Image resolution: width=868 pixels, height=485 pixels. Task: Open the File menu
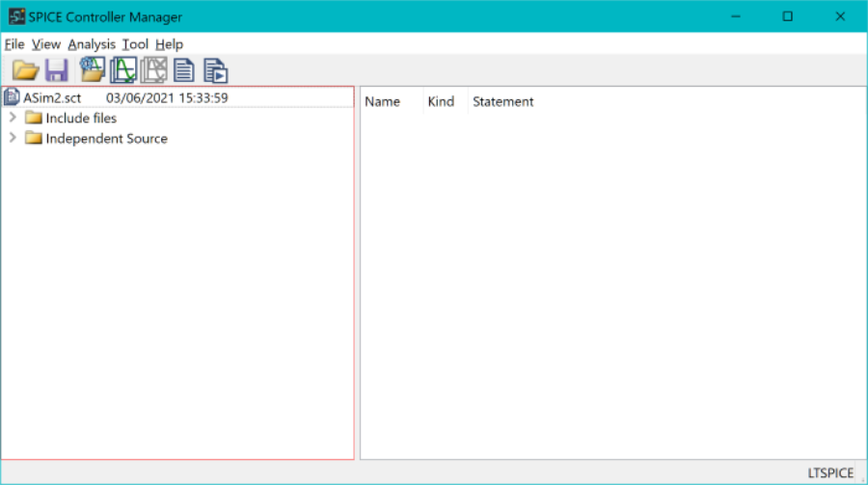pyautogui.click(x=14, y=44)
